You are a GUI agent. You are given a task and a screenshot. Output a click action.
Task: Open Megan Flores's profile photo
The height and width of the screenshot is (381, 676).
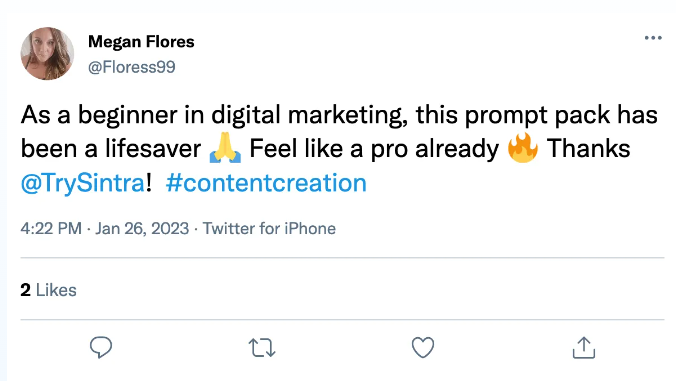click(x=47, y=53)
